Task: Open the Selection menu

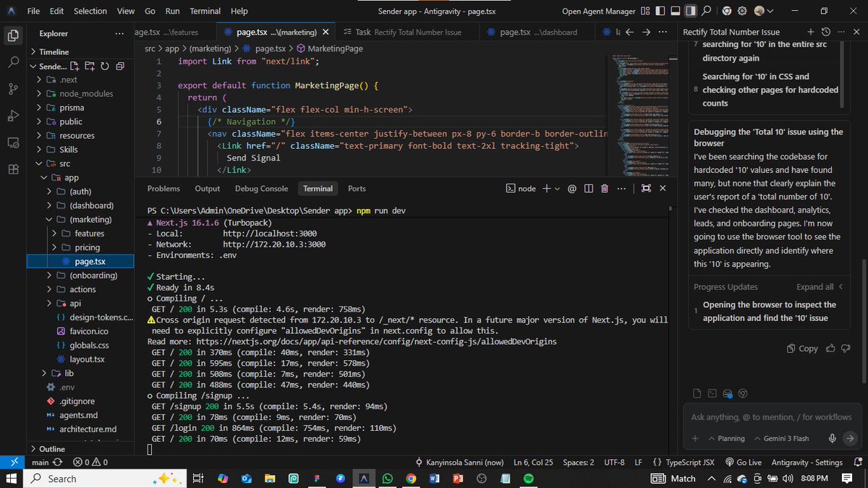Action: coord(90,12)
